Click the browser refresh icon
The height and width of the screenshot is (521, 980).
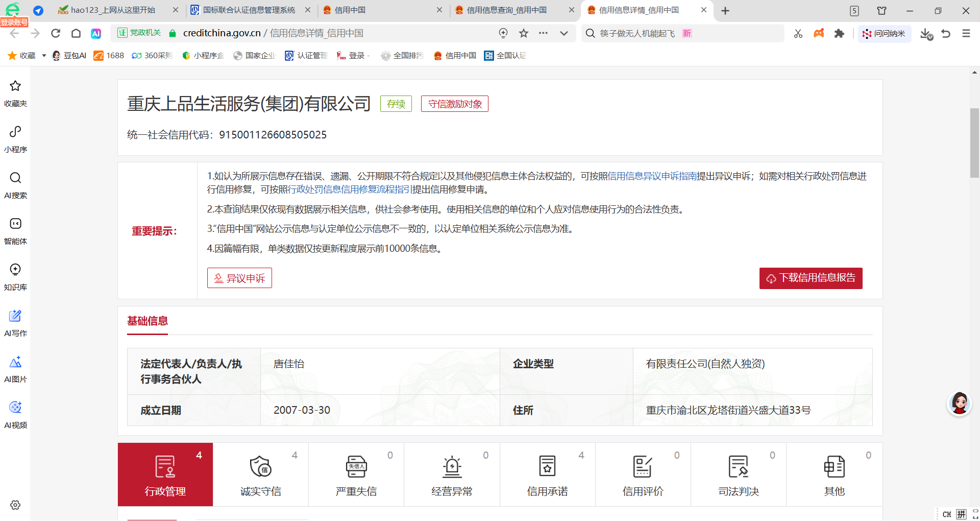(x=56, y=33)
